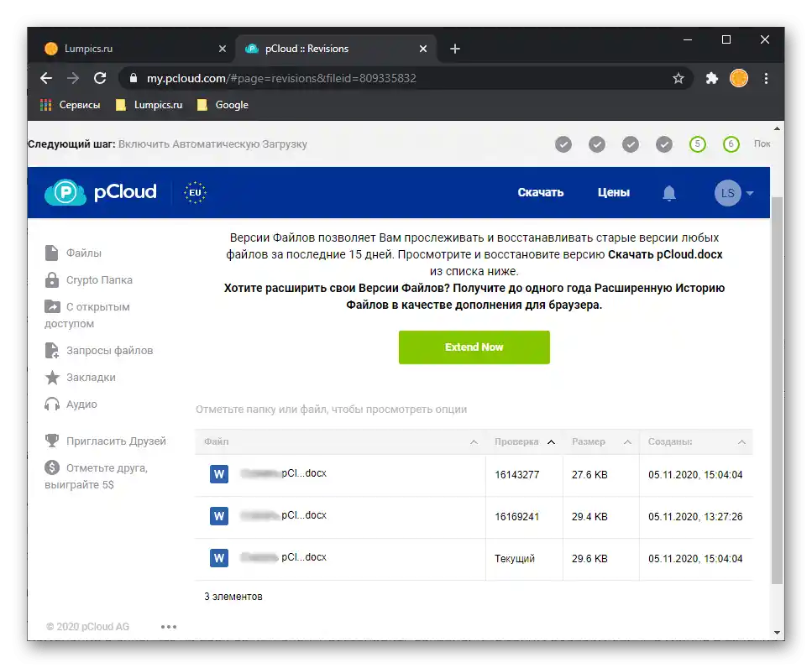Click the LS user avatar
Image resolution: width=812 pixels, height=668 pixels.
(x=727, y=193)
